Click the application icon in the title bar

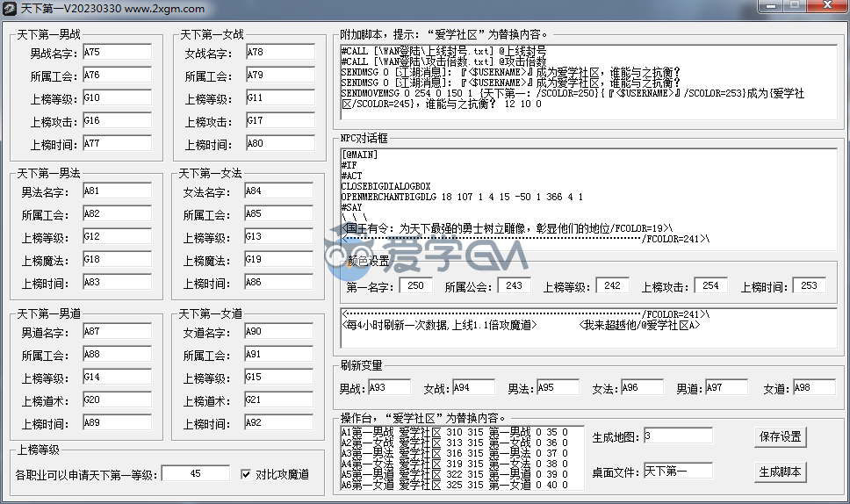pos(10,9)
